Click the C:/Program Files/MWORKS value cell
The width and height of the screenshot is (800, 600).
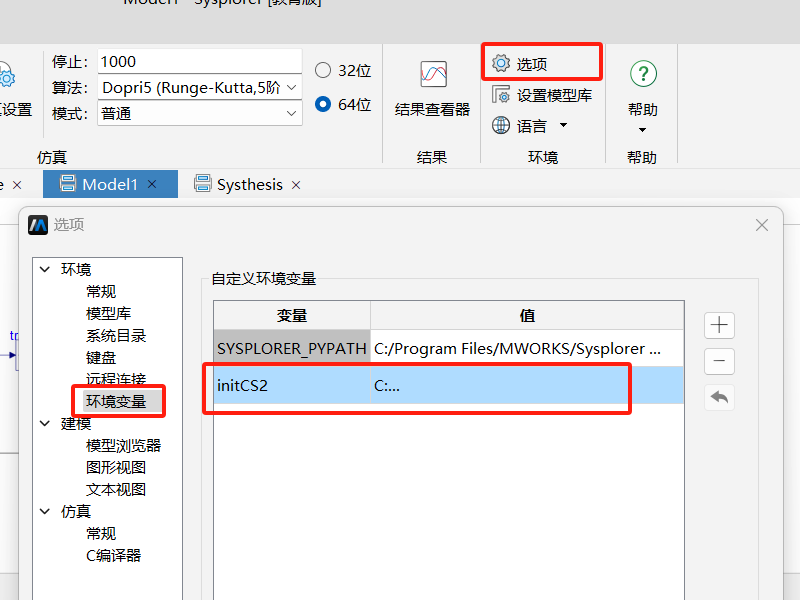click(527, 348)
